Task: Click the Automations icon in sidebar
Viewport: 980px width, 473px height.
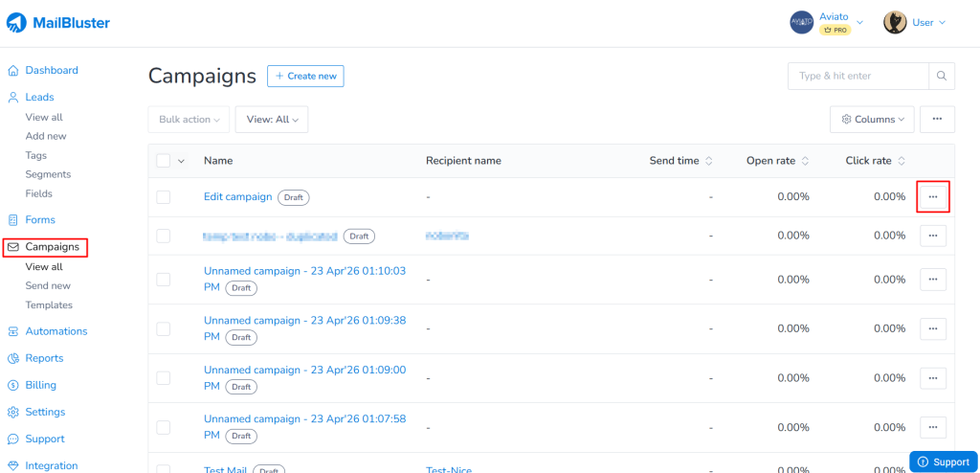Action: pyautogui.click(x=13, y=331)
